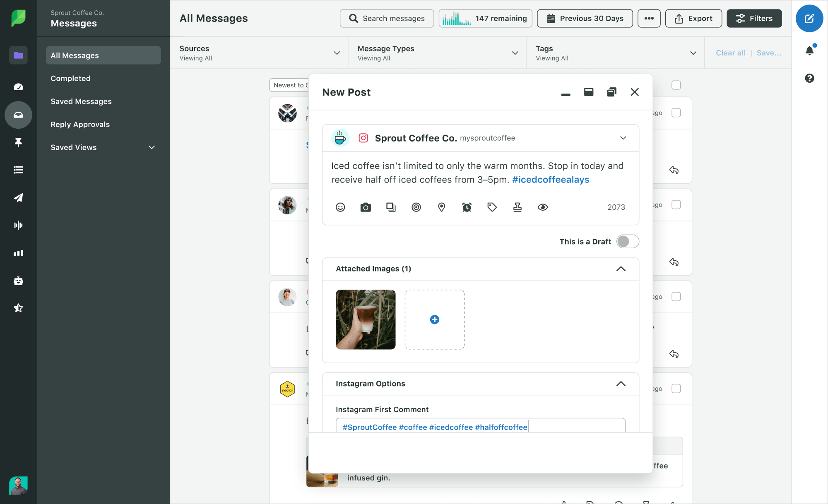Screen dimensions: 828x504
Task: Check the message checkbox in first row
Action: 677,112
